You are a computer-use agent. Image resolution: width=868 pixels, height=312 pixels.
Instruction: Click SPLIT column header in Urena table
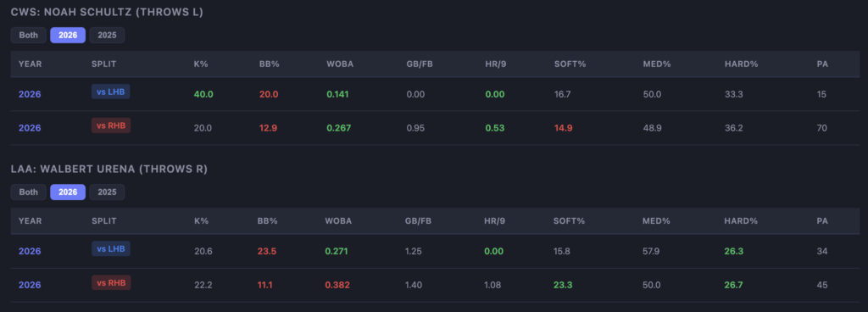[x=104, y=220]
